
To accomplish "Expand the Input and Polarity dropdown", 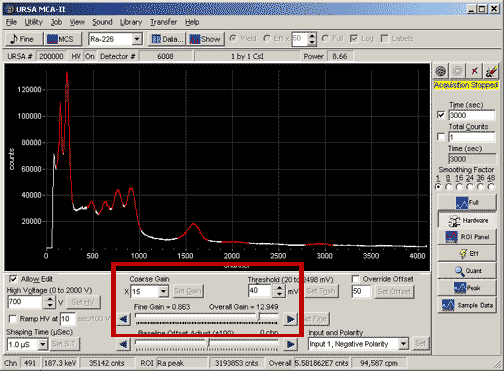I will (x=403, y=344).
